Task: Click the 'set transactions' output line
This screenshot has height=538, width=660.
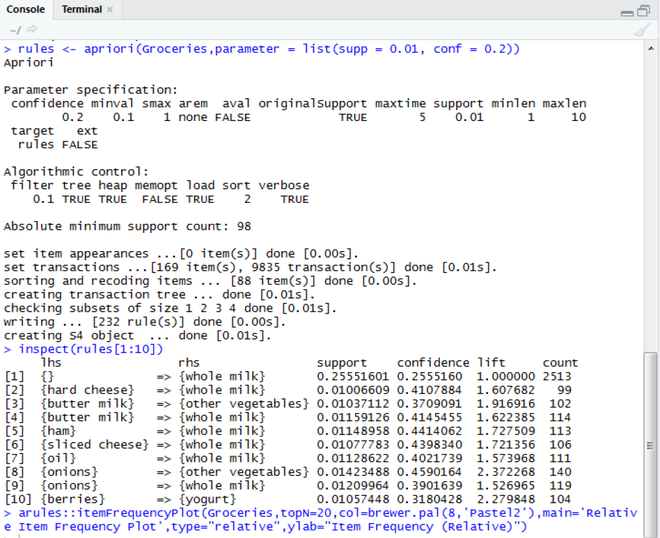Action: [250, 267]
